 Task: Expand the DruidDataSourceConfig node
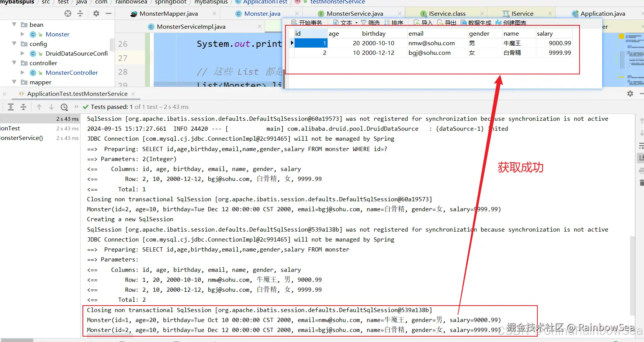tap(23, 53)
